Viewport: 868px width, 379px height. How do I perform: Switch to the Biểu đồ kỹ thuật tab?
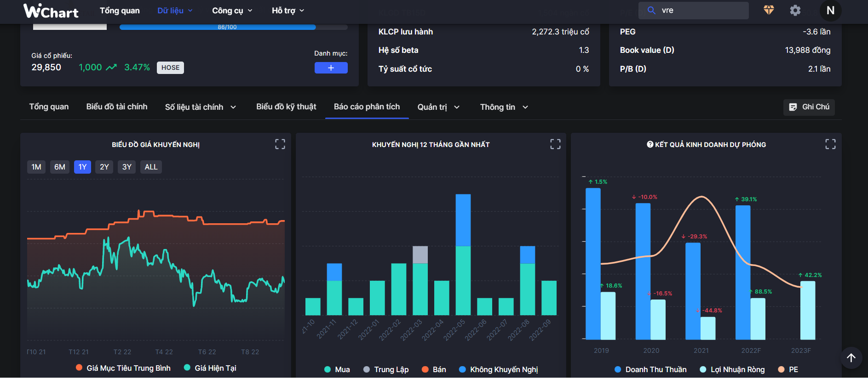tap(286, 107)
